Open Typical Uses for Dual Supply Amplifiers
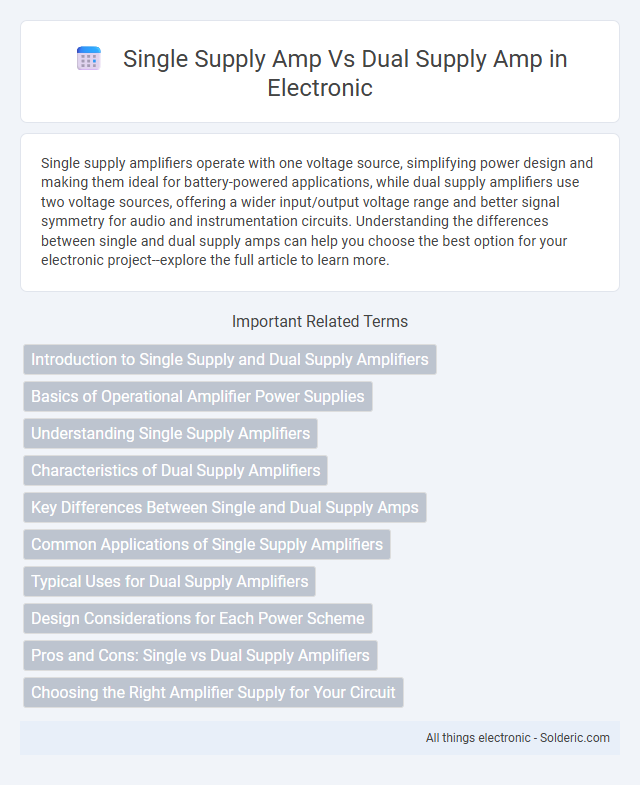Image resolution: width=640 pixels, height=785 pixels. (x=169, y=582)
